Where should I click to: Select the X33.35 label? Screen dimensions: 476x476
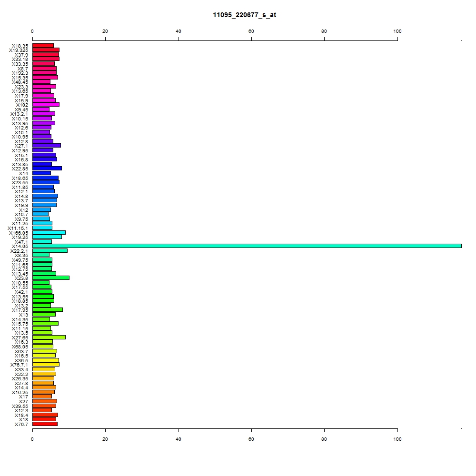[20, 64]
